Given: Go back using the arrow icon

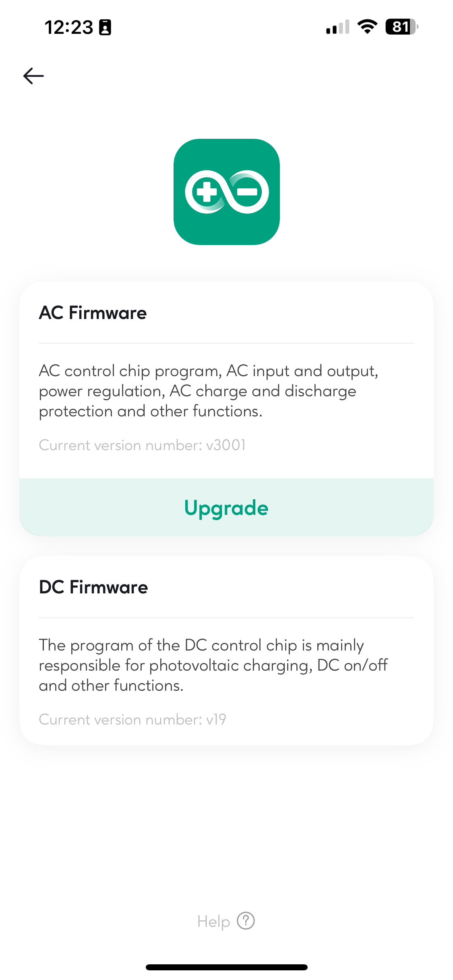Looking at the screenshot, I should click(33, 76).
